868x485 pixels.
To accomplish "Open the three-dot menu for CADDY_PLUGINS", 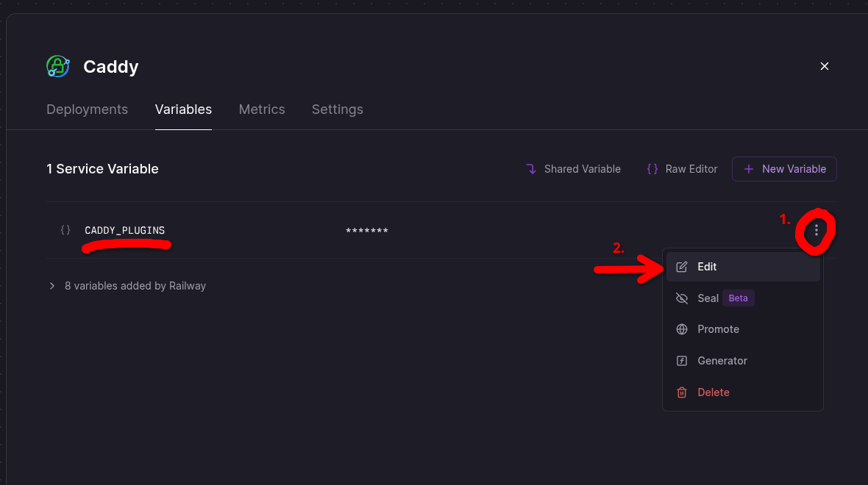I will point(815,230).
